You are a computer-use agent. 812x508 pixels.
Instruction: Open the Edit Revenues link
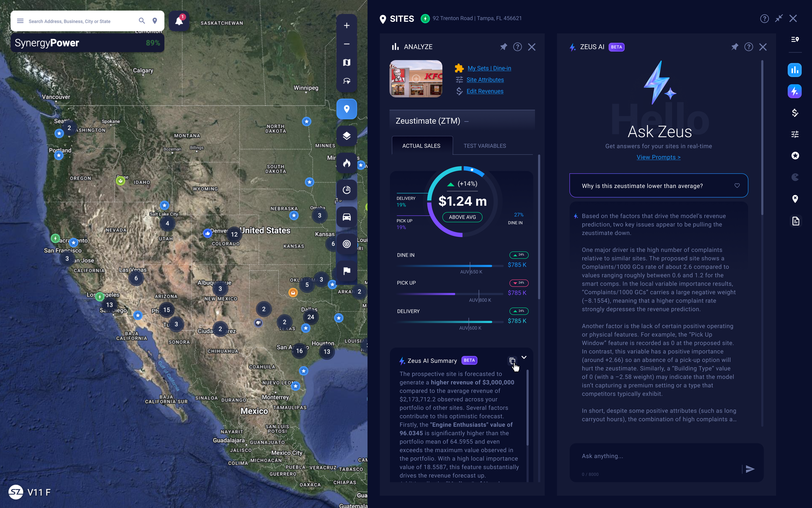[x=485, y=91]
